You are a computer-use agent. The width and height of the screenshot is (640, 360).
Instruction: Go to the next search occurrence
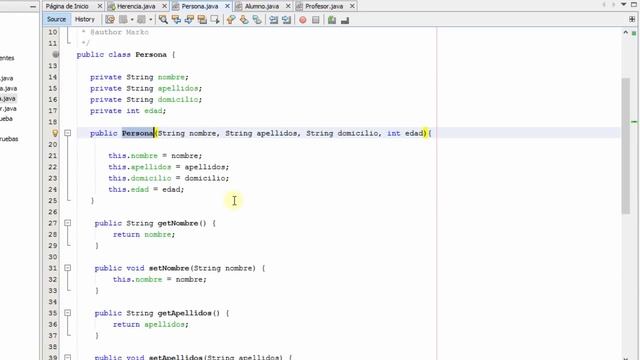coord(189,20)
